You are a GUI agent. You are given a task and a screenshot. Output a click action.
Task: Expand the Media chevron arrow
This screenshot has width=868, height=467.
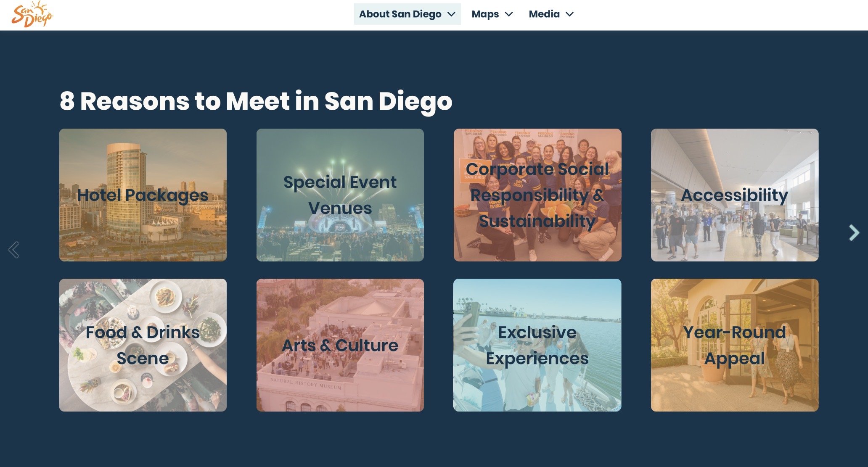tap(570, 14)
